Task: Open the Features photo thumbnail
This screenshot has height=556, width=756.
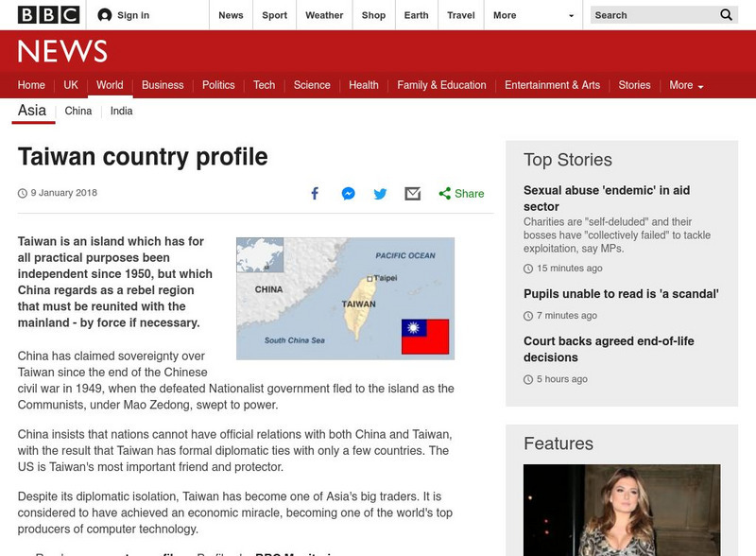Action: click(622, 511)
